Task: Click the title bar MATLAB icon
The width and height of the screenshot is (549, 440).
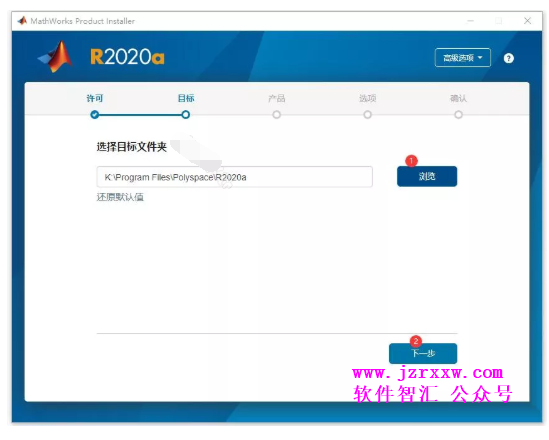Action: (x=22, y=21)
